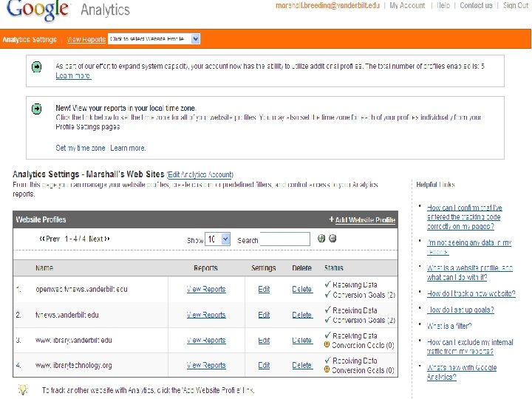This screenshot has width=532, height=399.
Task: Open the Analytics Settings tab
Action: 30,39
